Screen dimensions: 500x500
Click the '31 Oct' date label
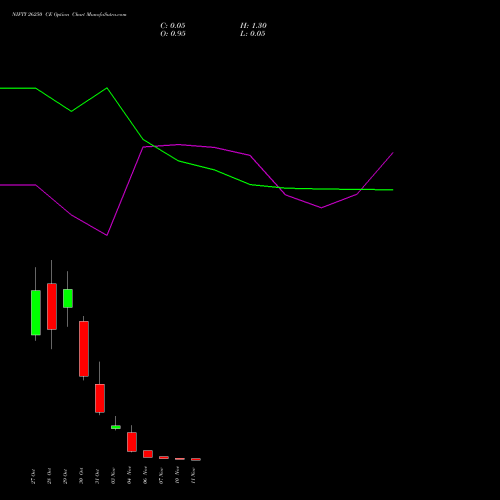[97, 476]
